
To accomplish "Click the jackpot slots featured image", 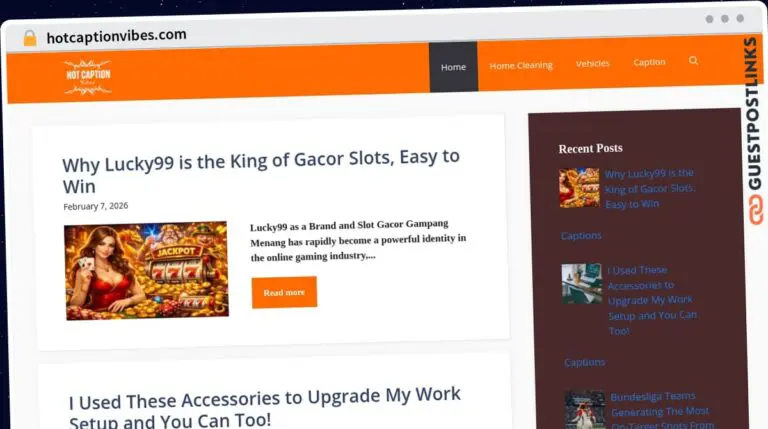I will tap(146, 271).
